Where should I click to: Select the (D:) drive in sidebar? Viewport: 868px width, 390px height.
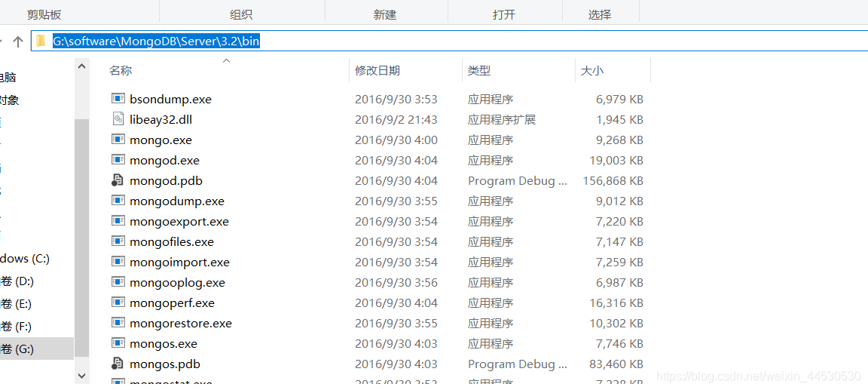[17, 281]
